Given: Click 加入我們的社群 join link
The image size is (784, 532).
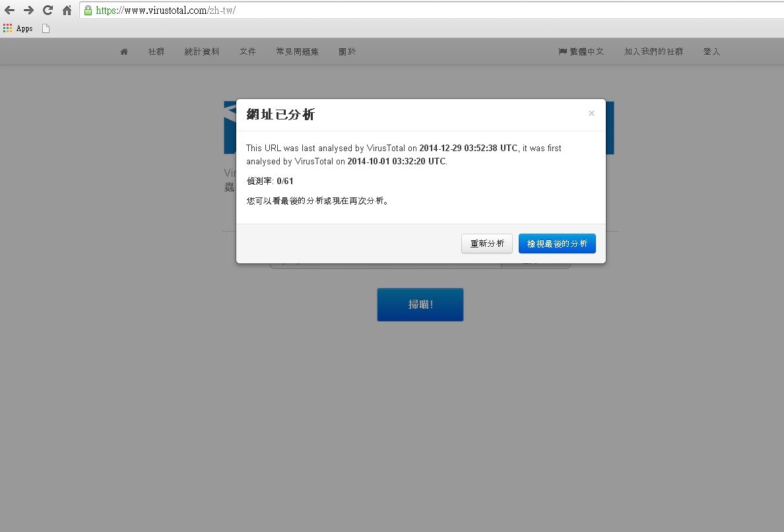Looking at the screenshot, I should pos(653,51).
